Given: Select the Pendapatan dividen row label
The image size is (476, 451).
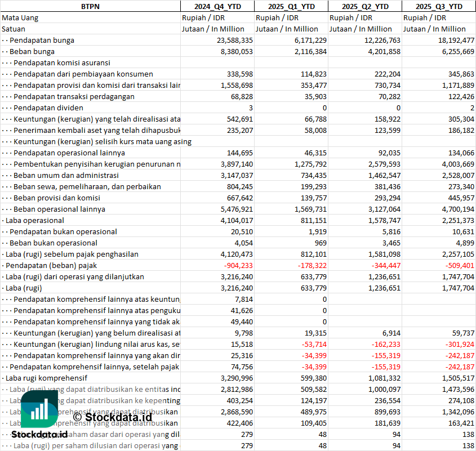Looking at the screenshot, I should coord(48,108).
